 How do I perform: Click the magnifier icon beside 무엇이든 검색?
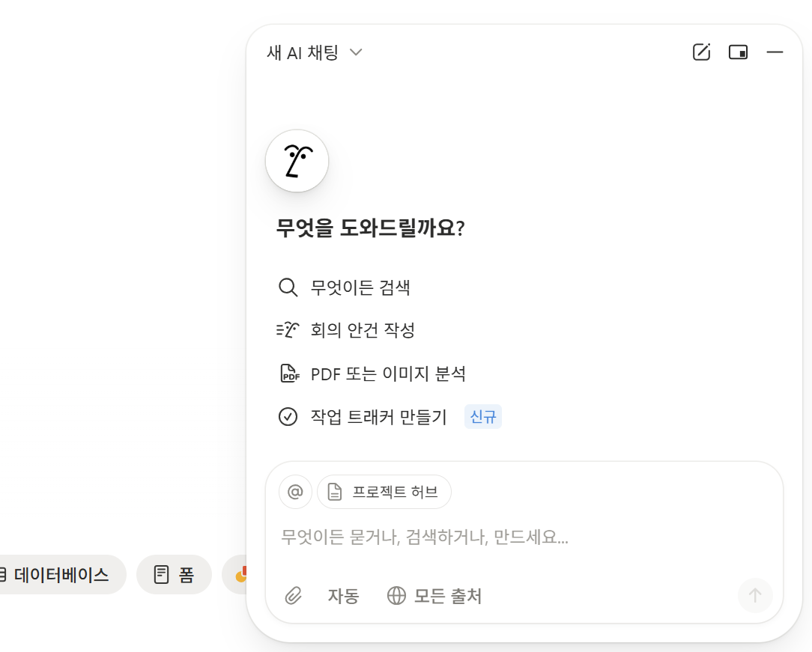(x=288, y=287)
